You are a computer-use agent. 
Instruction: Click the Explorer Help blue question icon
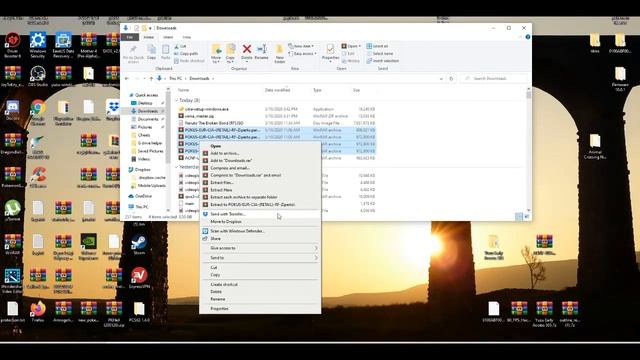[x=528, y=37]
